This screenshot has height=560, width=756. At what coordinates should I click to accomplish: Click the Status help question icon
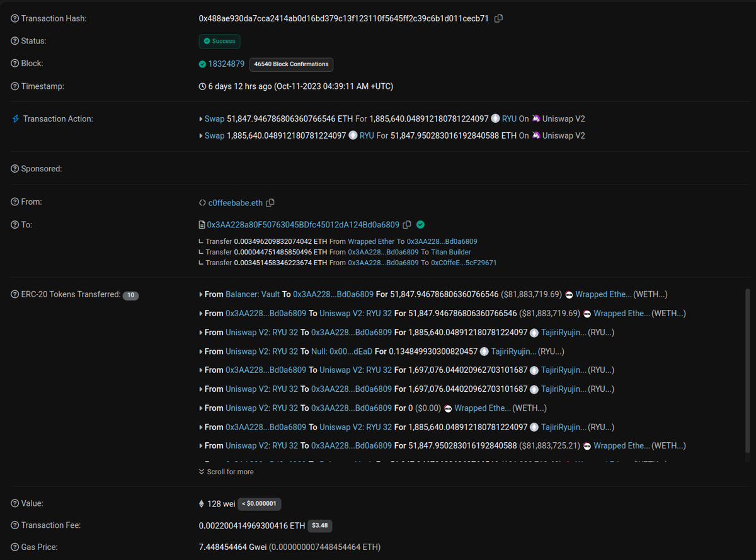[15, 41]
